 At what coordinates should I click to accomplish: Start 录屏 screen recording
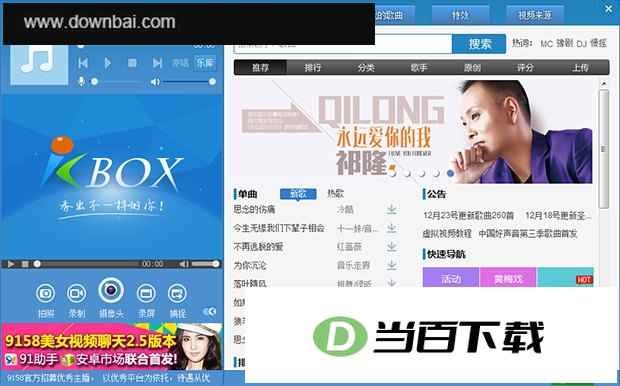tap(146, 300)
